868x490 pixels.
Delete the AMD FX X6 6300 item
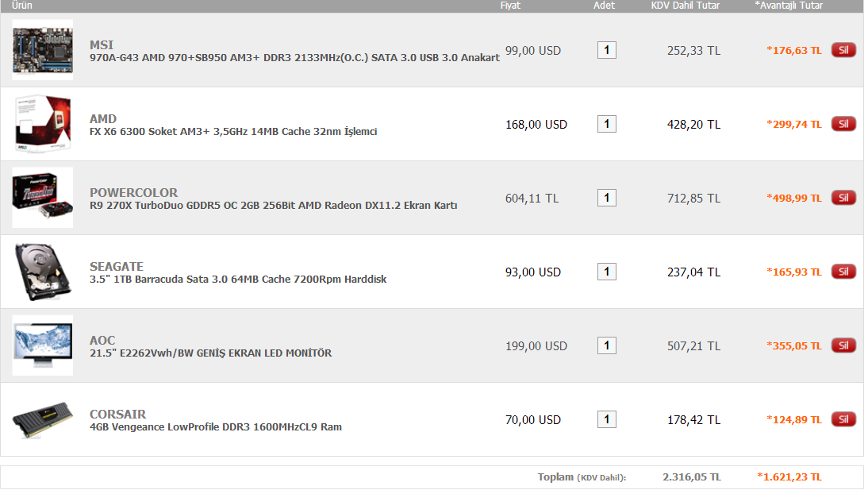click(843, 124)
